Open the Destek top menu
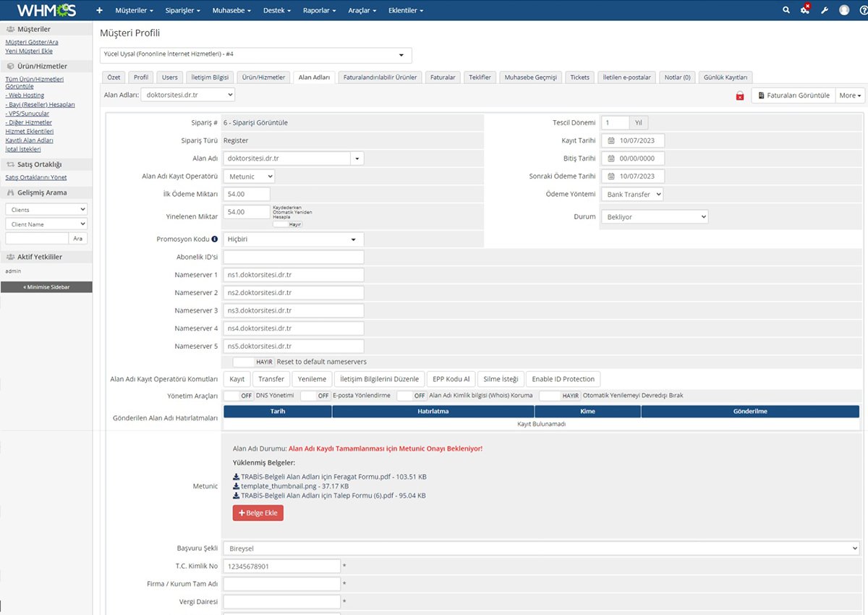 [277, 11]
